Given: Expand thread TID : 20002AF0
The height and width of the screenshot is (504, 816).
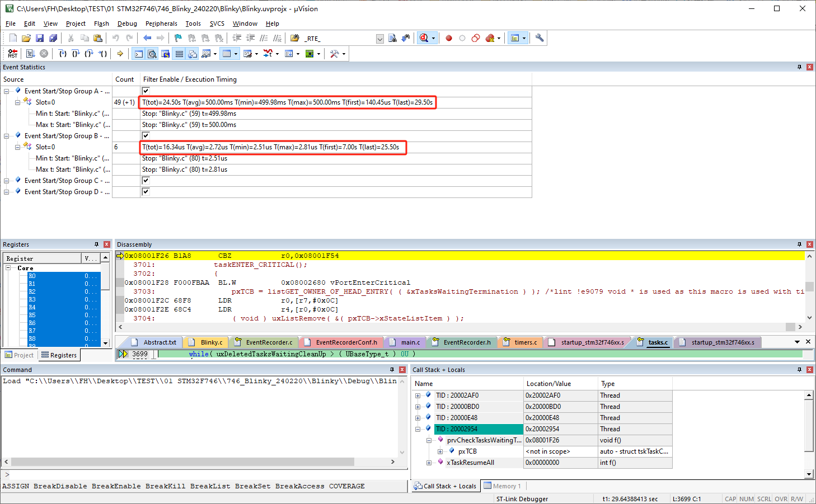Looking at the screenshot, I should point(418,395).
